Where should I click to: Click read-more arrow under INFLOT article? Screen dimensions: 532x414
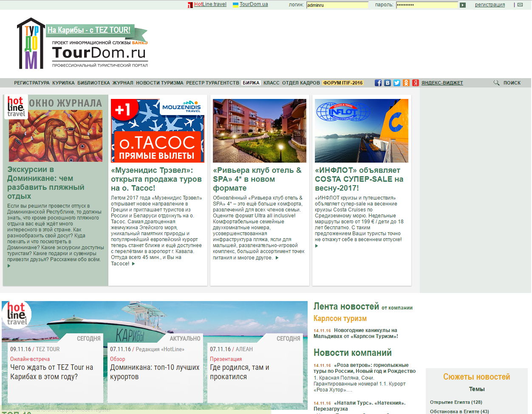[x=317, y=246]
